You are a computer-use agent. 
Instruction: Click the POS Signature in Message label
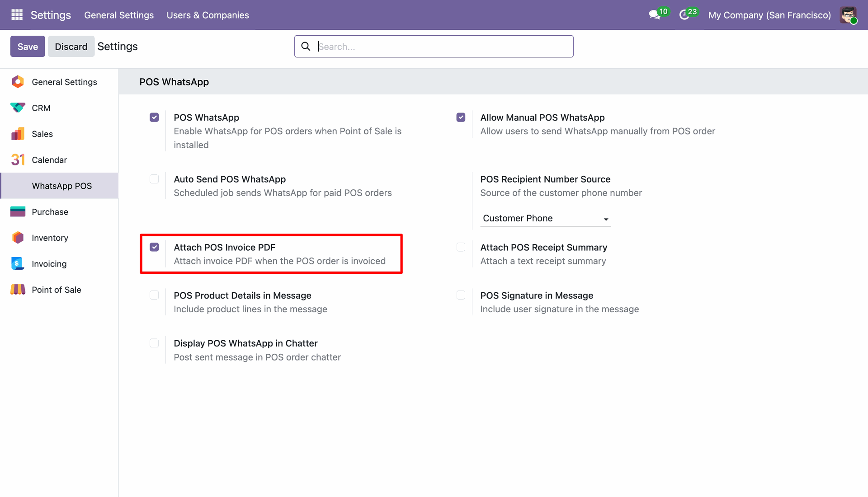(537, 295)
